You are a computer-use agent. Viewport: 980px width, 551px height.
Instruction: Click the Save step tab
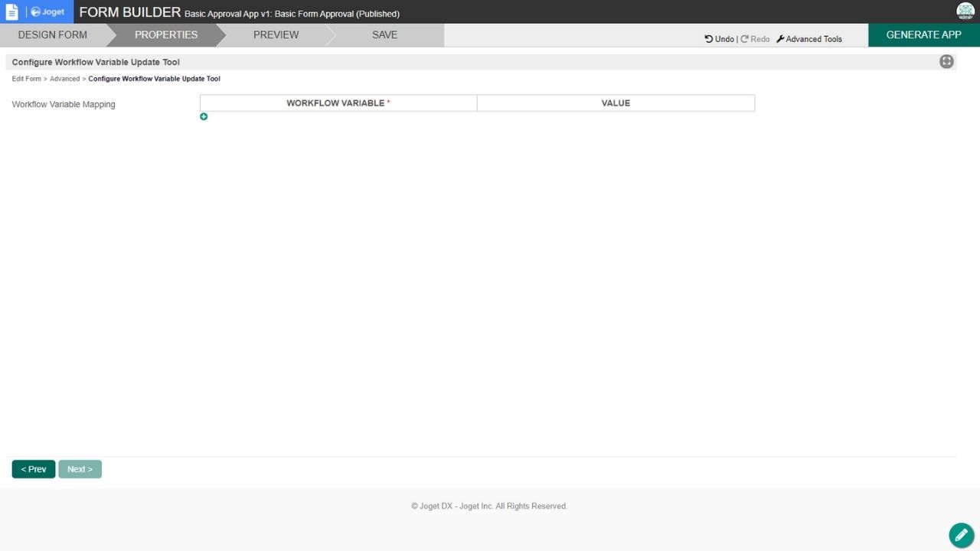pyautogui.click(x=384, y=35)
